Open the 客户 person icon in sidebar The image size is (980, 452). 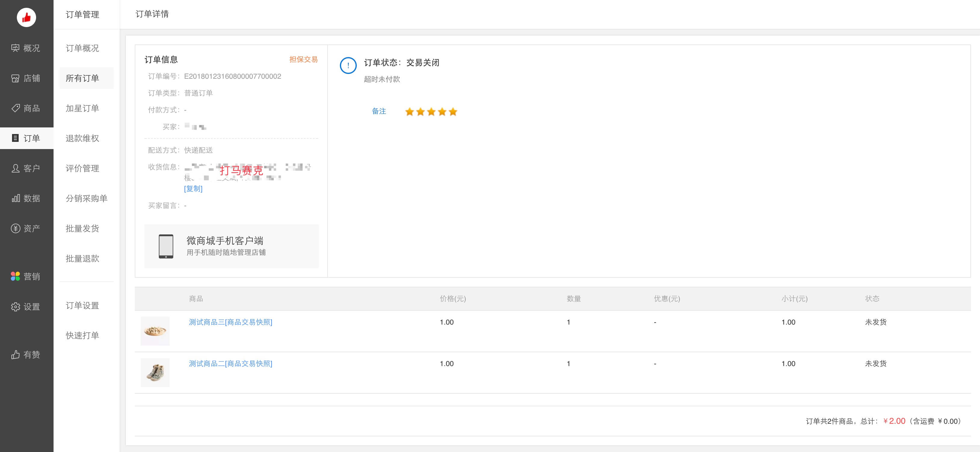[x=15, y=168]
